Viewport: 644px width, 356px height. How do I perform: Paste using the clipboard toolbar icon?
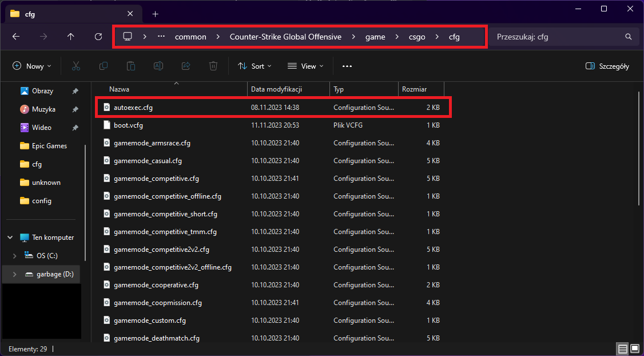pyautogui.click(x=130, y=66)
